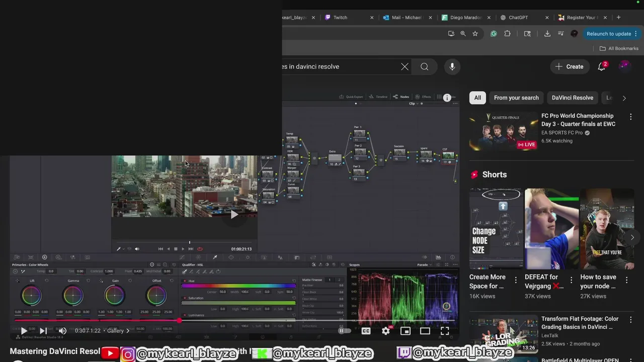The height and width of the screenshot is (362, 644).
Task: Click the Nodes button in Resolve toolbar
Action: [401, 97]
